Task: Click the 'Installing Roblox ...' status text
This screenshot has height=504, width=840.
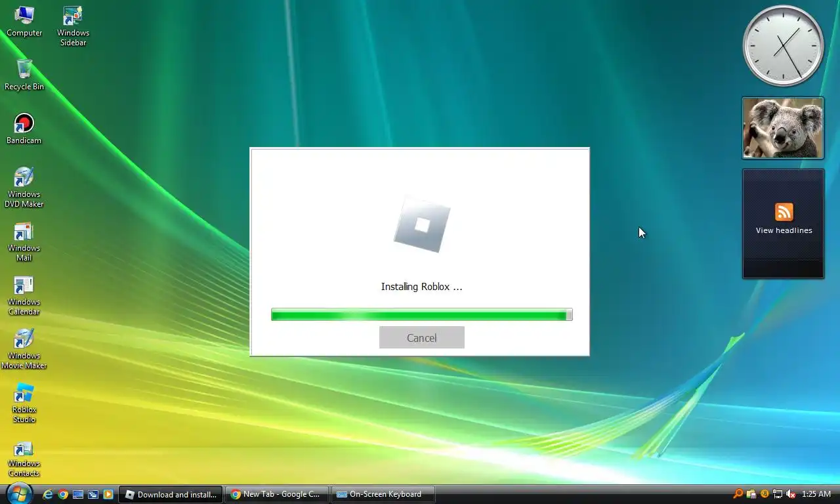Action: tap(421, 287)
